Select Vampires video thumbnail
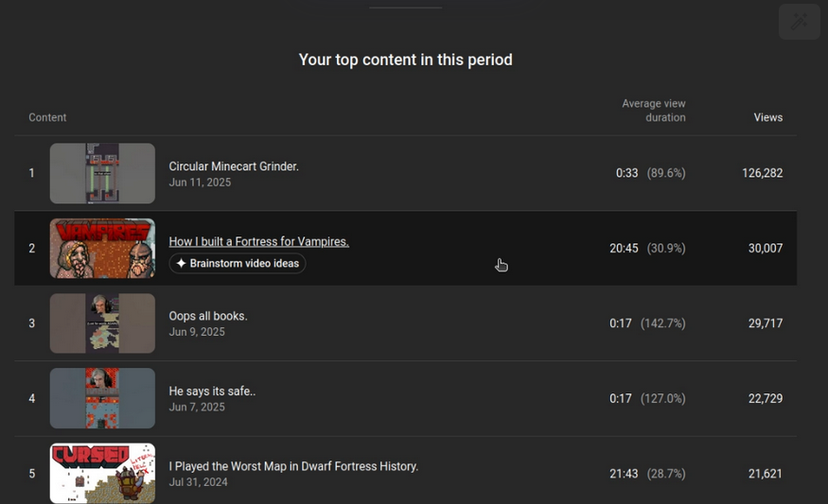Screen dimensions: 828x504 click(x=102, y=248)
